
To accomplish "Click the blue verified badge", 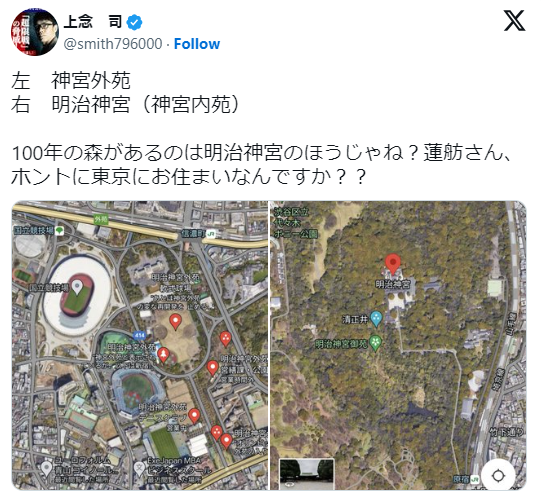I will pos(135,22).
